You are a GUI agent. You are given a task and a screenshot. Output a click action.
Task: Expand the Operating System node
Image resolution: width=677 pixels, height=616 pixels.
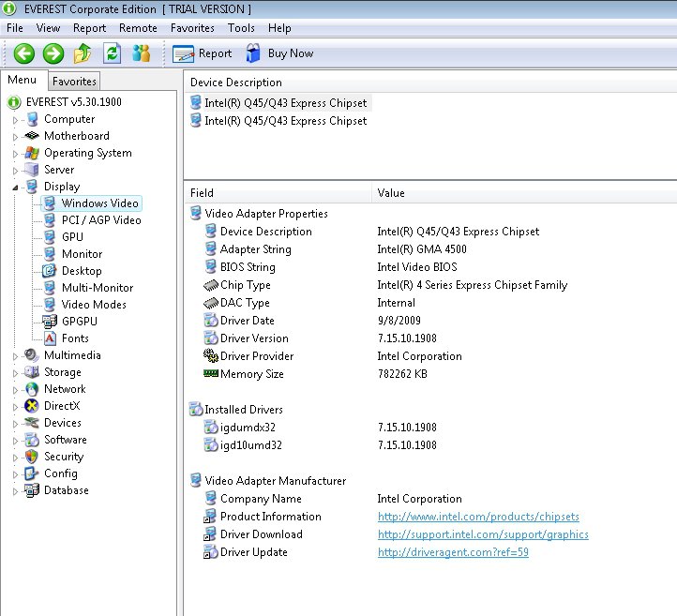coord(16,154)
